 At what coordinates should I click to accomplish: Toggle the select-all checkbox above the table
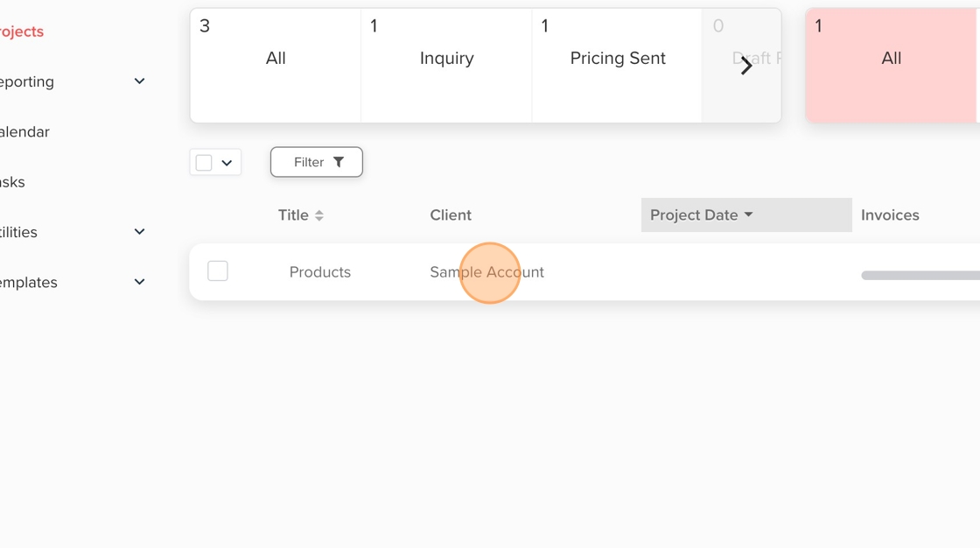coord(204,163)
